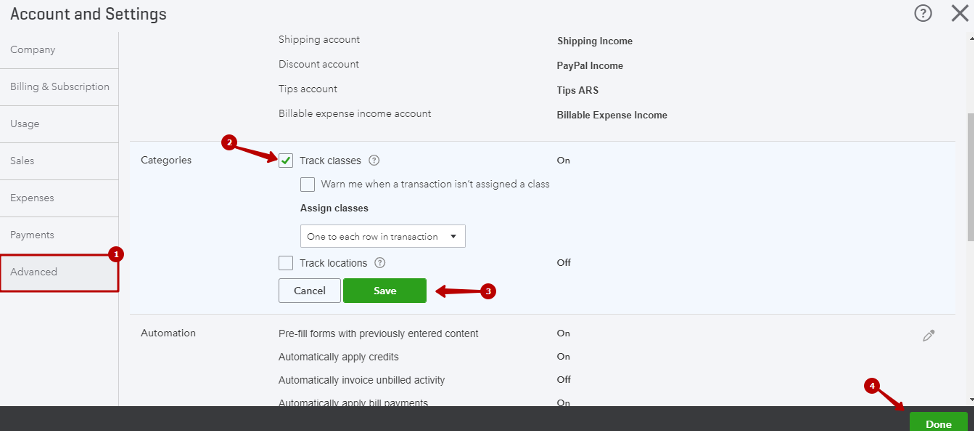974x431 pixels.
Task: Switch to the Company tab
Action: pos(59,50)
